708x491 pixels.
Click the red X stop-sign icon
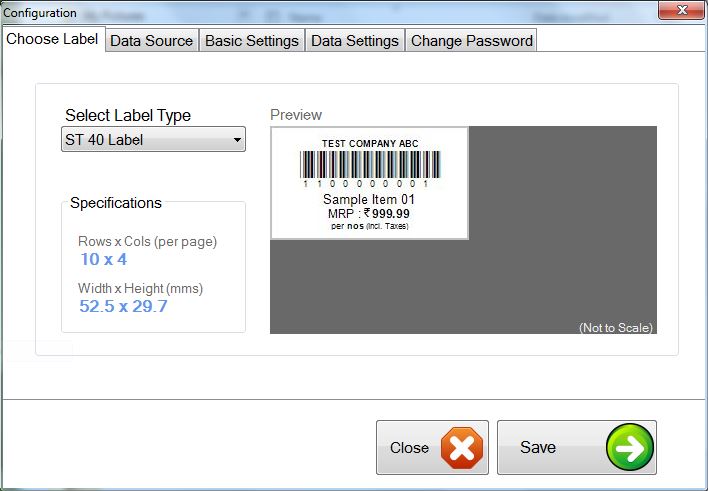462,448
